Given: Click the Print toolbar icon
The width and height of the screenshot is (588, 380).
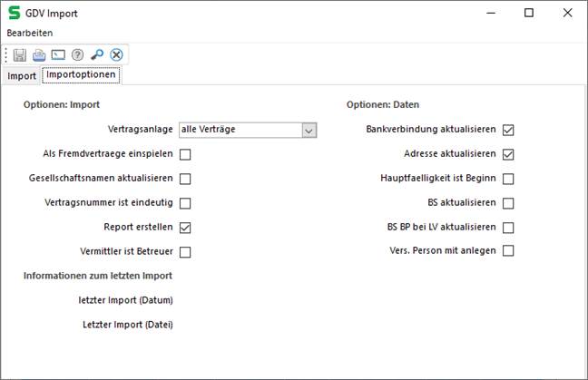Looking at the screenshot, I should tap(39, 54).
